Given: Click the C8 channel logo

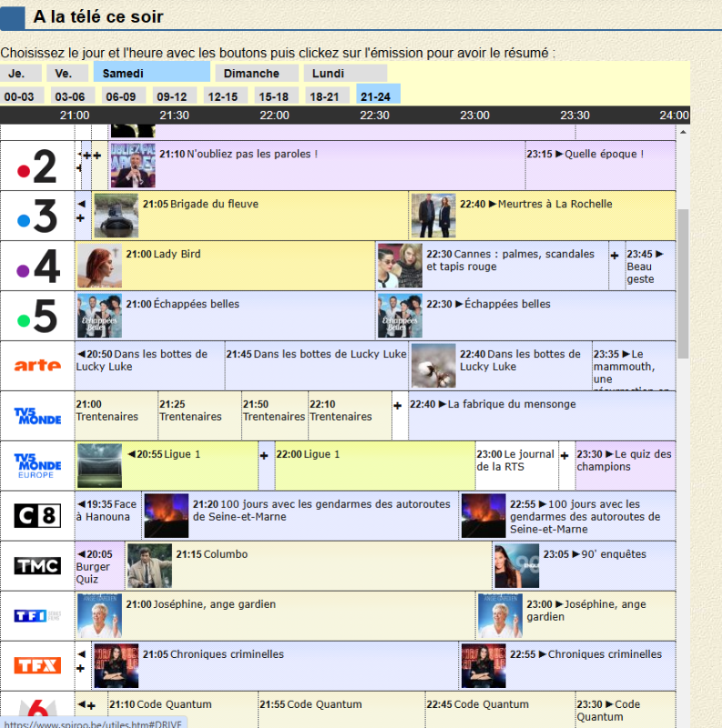Looking at the screenshot, I should tap(37, 516).
